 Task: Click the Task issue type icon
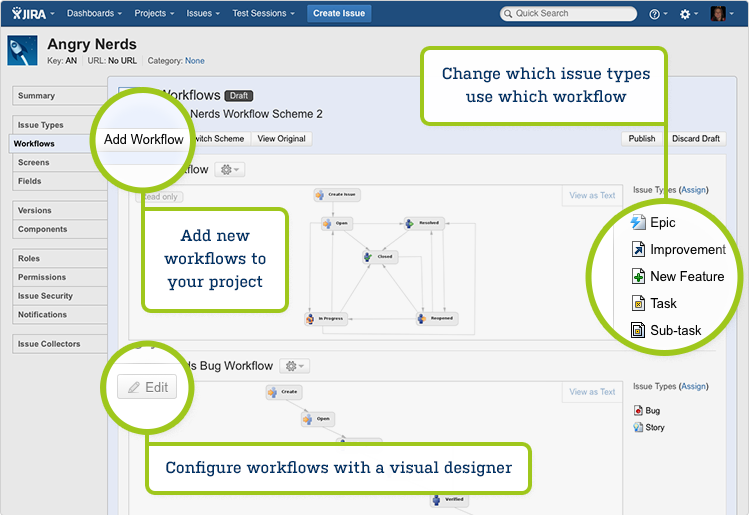[638, 303]
